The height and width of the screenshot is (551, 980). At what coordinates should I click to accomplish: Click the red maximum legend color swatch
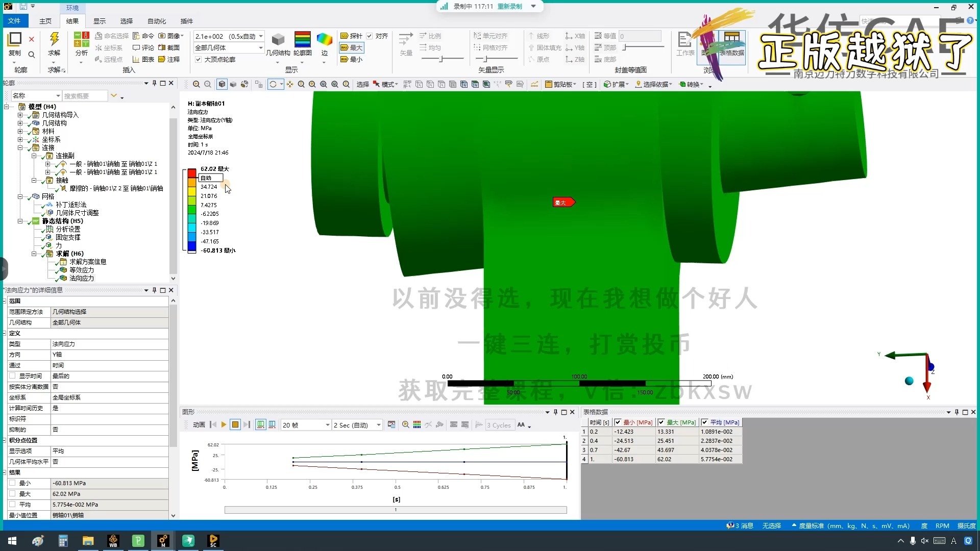coord(192,172)
